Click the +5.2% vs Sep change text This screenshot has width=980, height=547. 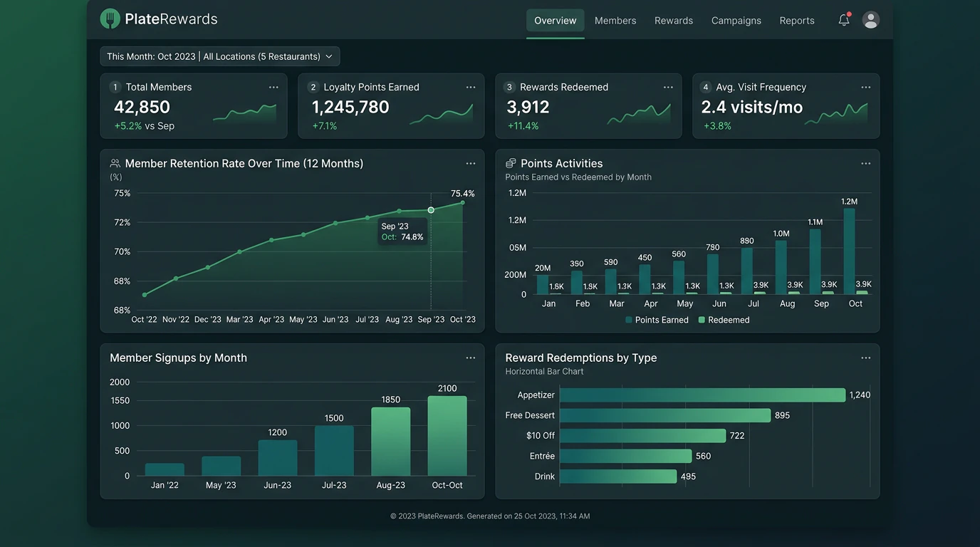145,126
